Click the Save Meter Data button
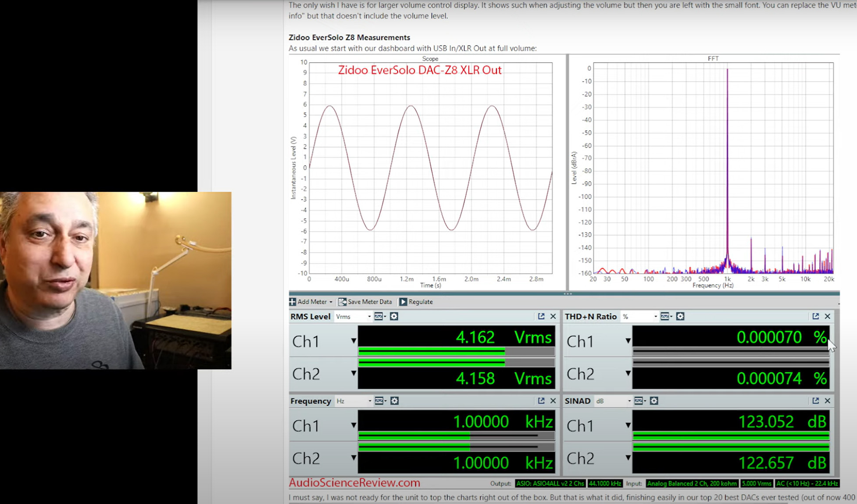Screen dimensions: 857x504 (365, 302)
